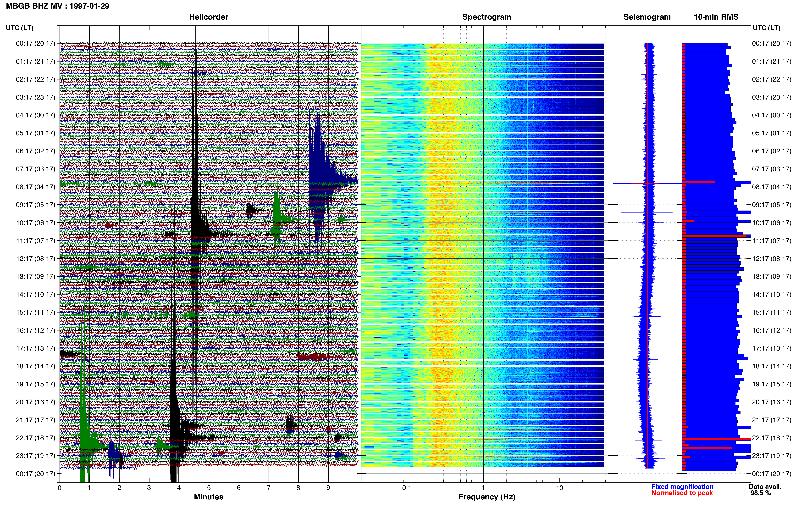
Task: Select the left time label '10:17 (06:17)'
Action: pos(36,223)
